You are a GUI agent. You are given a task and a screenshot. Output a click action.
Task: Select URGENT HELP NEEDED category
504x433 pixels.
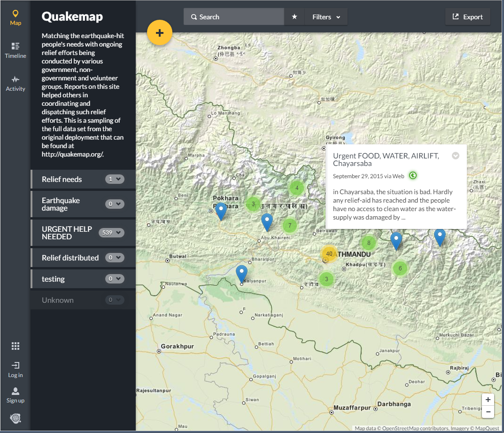pos(67,233)
